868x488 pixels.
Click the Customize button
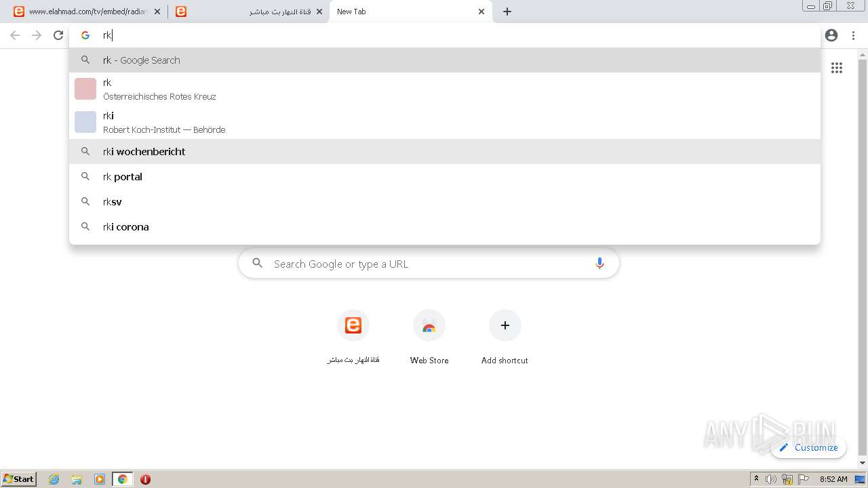click(x=808, y=447)
